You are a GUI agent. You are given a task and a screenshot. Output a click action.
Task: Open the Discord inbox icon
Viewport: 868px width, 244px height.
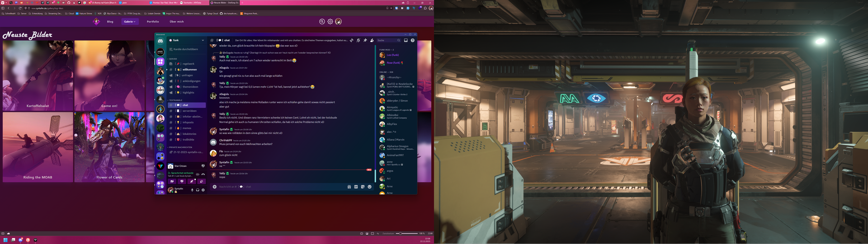coord(406,40)
